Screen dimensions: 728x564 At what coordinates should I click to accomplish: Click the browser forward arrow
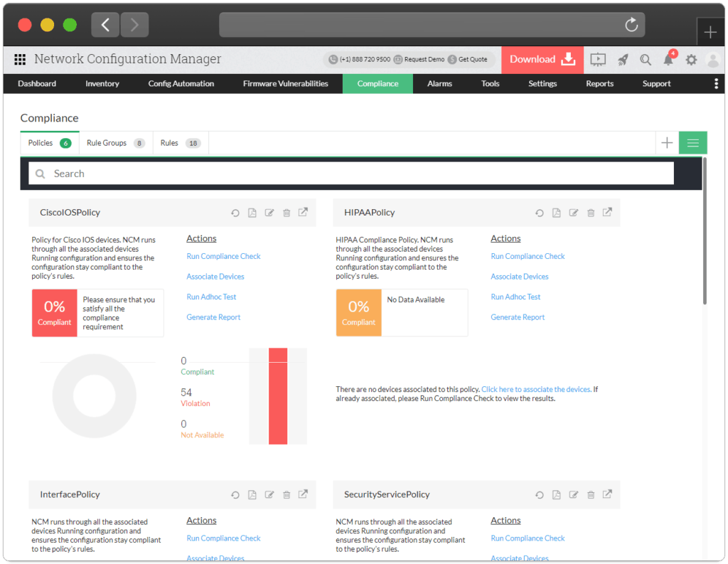coord(134,25)
